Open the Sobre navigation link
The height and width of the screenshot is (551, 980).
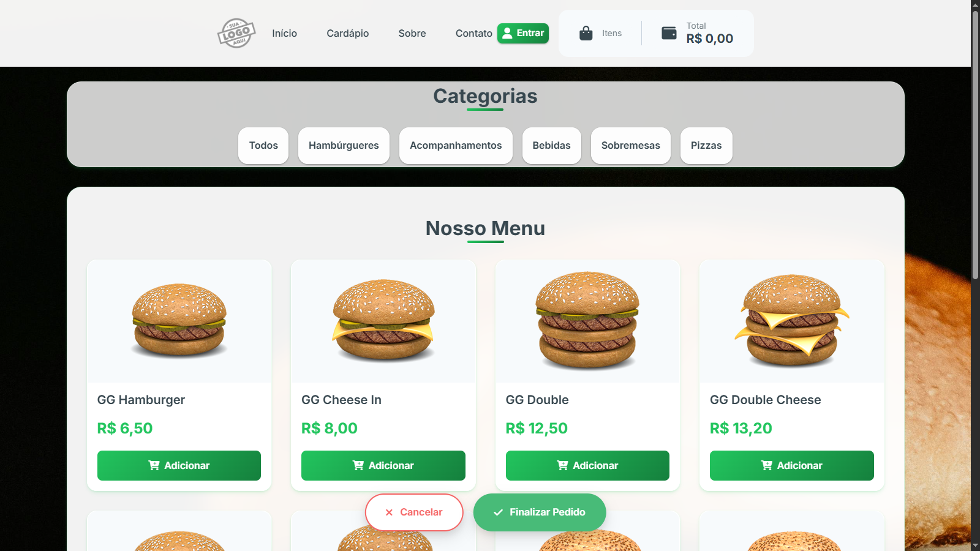point(412,33)
